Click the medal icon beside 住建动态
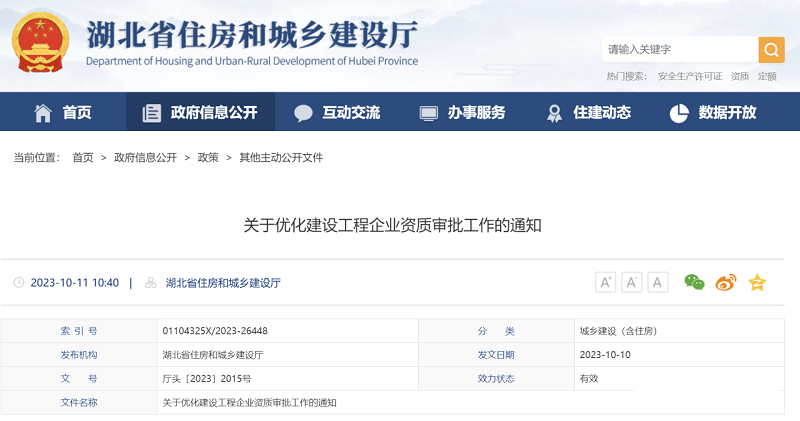 (554, 113)
